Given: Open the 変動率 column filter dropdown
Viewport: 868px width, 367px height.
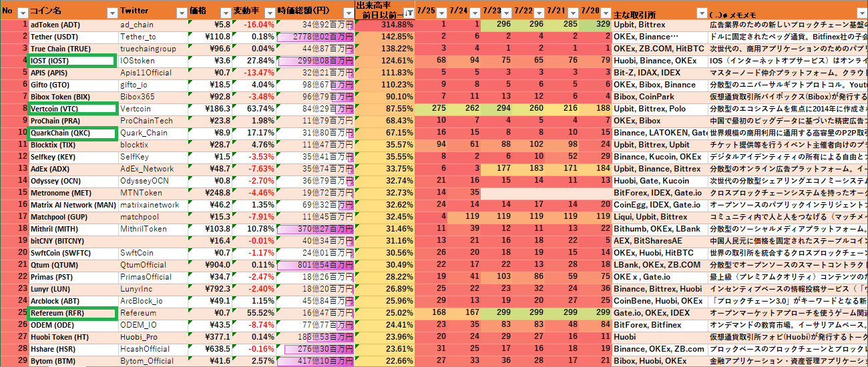Looking at the screenshot, I should click(x=269, y=13).
